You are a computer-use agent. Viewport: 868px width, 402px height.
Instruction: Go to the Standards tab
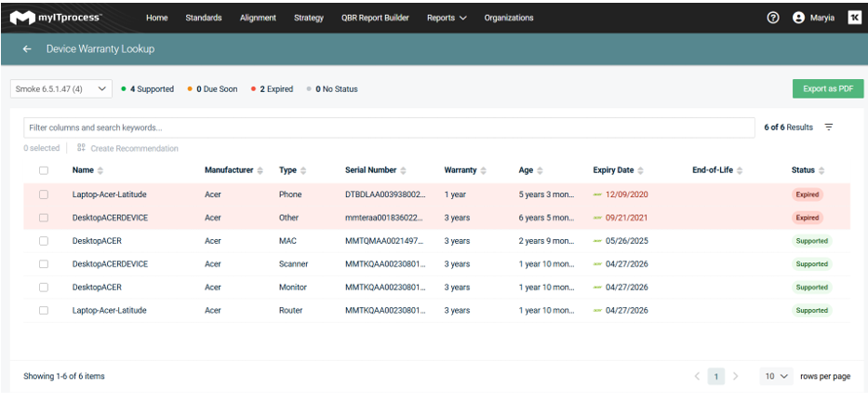tap(204, 18)
